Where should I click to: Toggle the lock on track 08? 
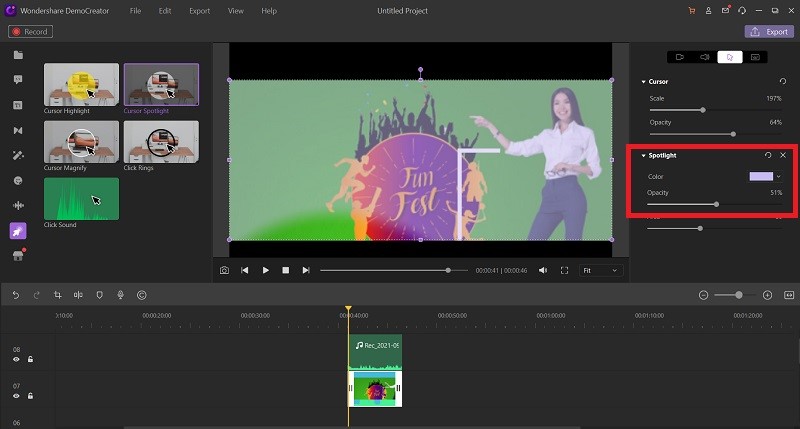click(x=31, y=360)
